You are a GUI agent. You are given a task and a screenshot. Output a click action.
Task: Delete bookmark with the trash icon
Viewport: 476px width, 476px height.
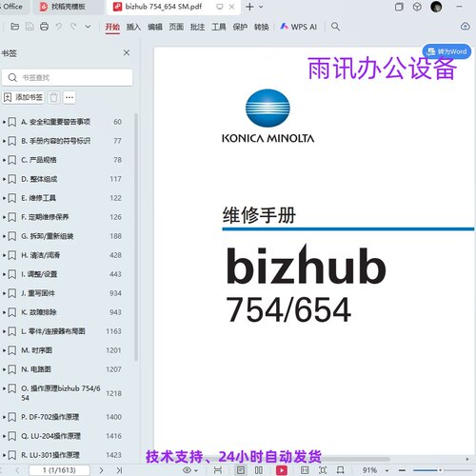[x=54, y=97]
